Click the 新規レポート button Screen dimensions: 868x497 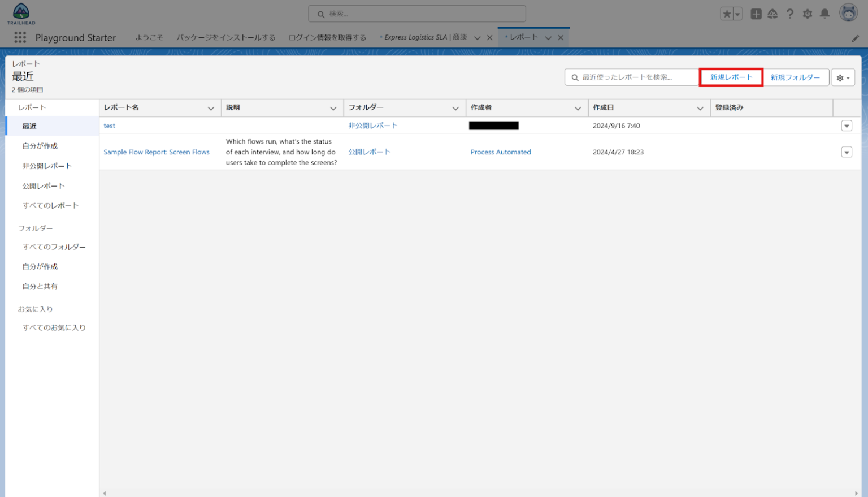tap(731, 77)
